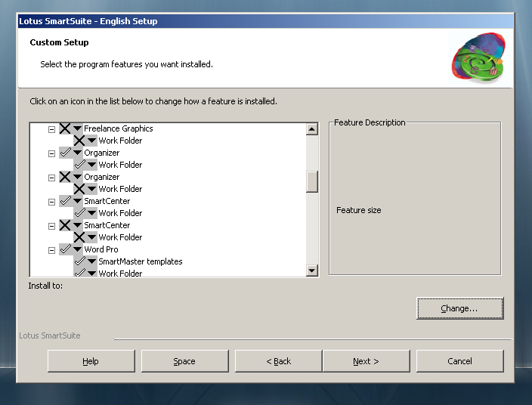Select Work Folder label under Freelance Graphics

coord(120,141)
